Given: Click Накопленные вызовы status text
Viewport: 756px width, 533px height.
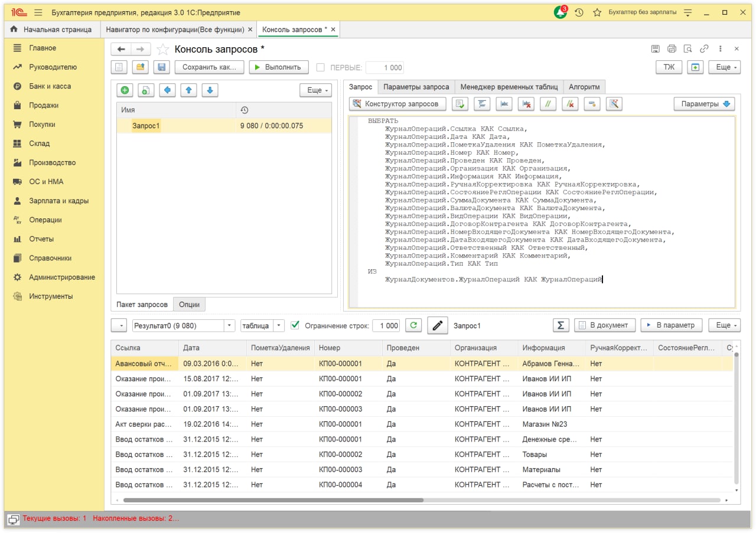Looking at the screenshot, I should [135, 518].
